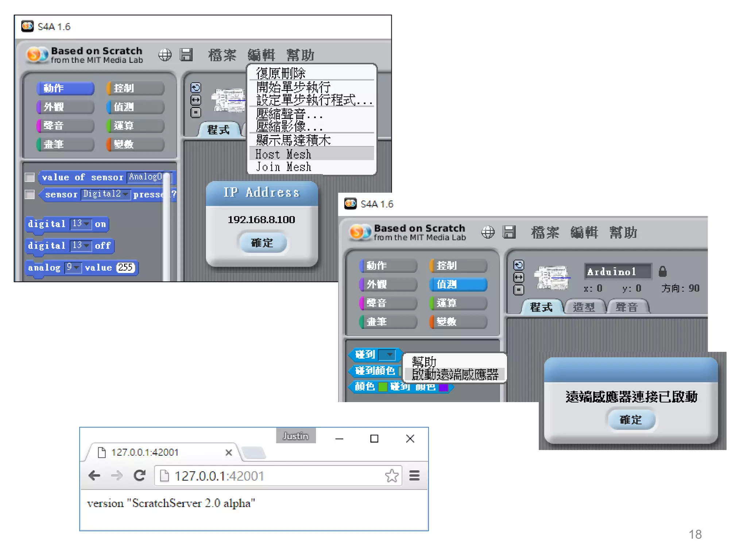
Task: Click the lock icon next to Arduino1 name
Action: click(662, 271)
